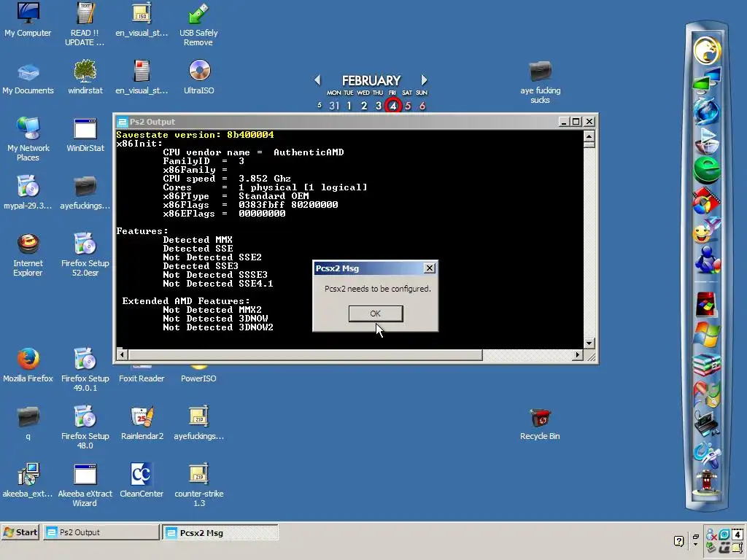The image size is (747, 560).
Task: Click the dual monitors icon in the dock
Action: pyautogui.click(x=706, y=80)
